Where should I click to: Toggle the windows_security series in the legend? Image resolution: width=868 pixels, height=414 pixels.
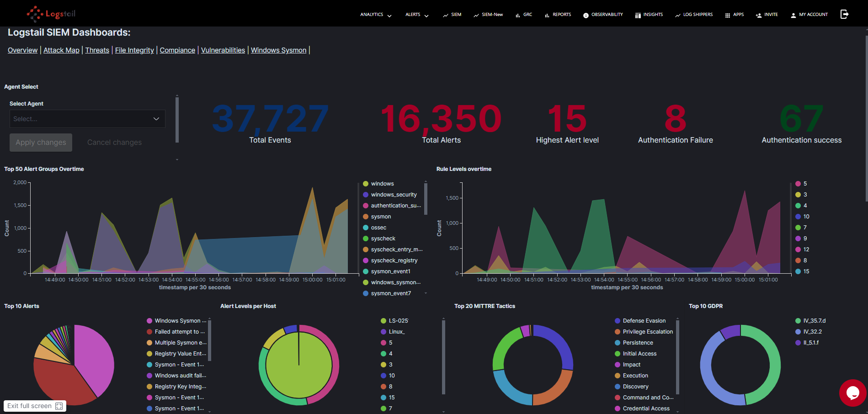click(394, 195)
